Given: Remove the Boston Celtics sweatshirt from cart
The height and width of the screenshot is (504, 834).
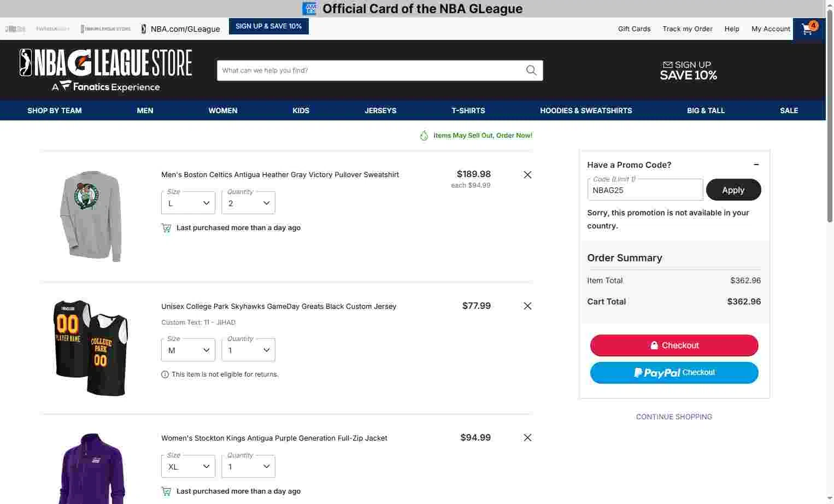Looking at the screenshot, I should [527, 175].
